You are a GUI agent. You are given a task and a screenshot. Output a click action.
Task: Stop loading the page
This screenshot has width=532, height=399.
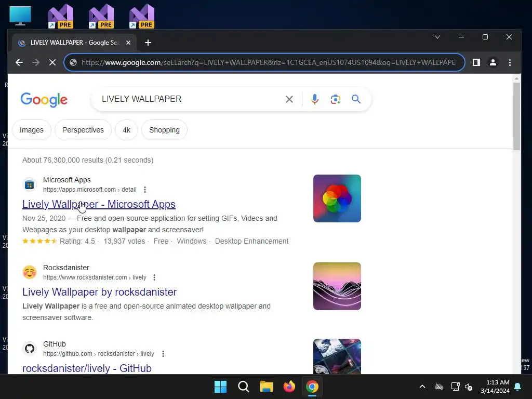52,62
